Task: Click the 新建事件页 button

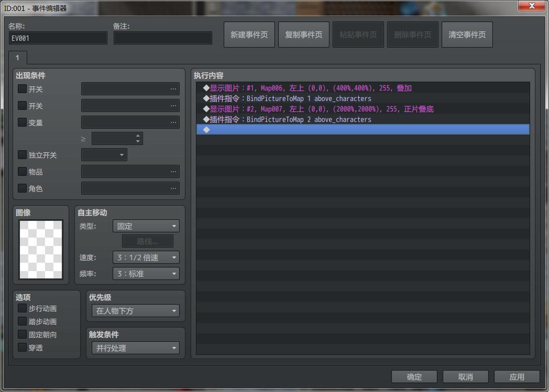Action: [249, 35]
